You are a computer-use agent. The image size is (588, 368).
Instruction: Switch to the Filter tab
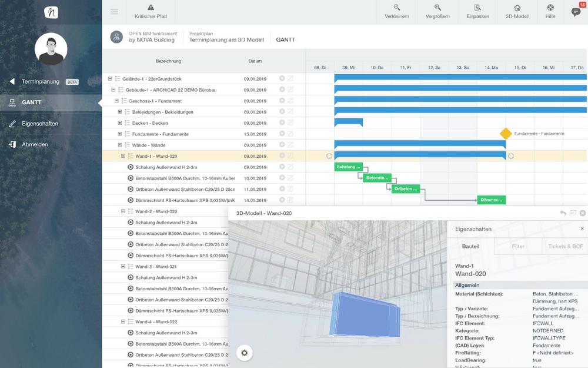pos(517,246)
